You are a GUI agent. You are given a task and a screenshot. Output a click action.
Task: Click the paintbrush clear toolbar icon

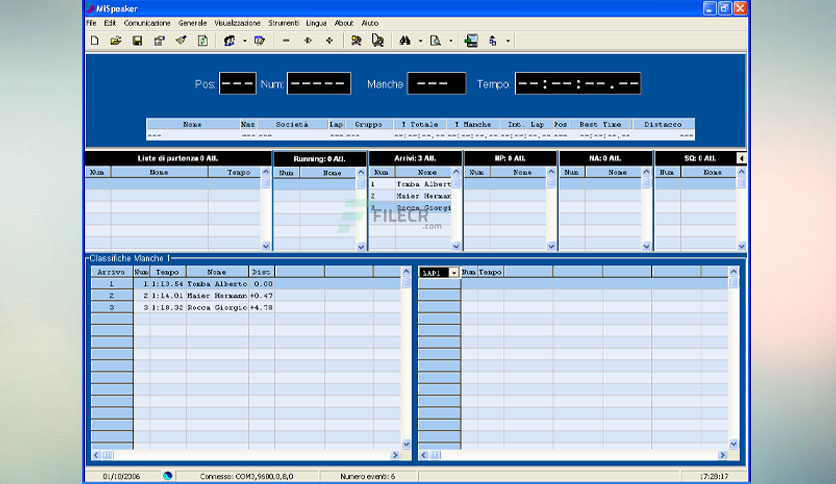click(x=181, y=41)
